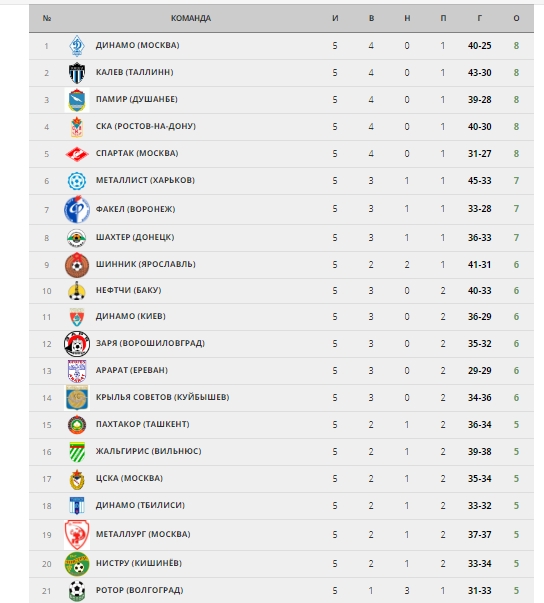The image size is (544, 603).
Task: Click the Г goals column header
Action: pos(479,18)
